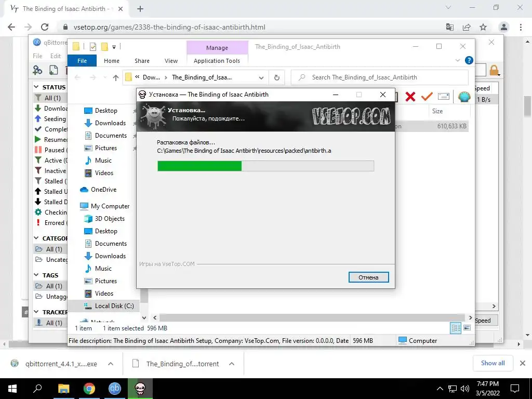Collapse the CATEGORIES section

pyautogui.click(x=36, y=238)
